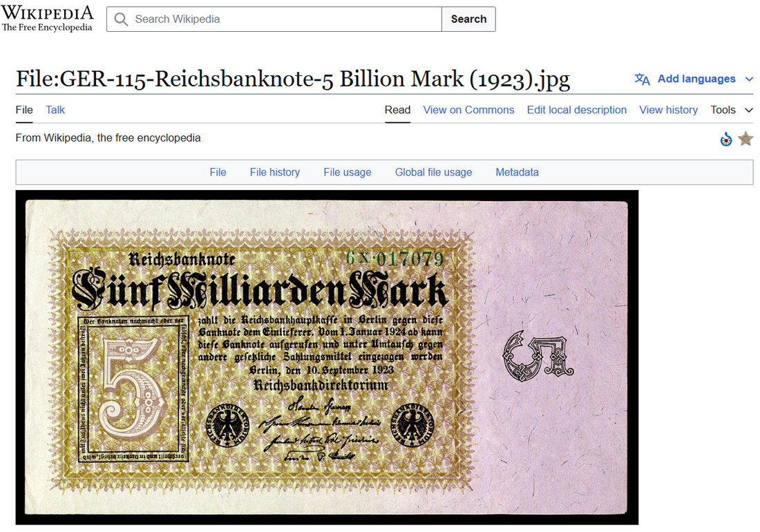Click the featured picture star icon
The image size is (760, 532).
pos(745,139)
